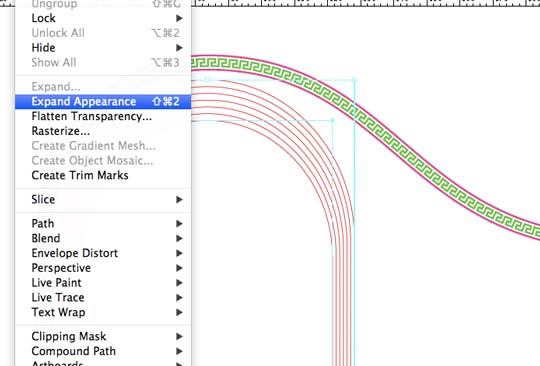Click the disabled Show All entry
Viewport: 540px width, 366px height.
pyautogui.click(x=103, y=63)
